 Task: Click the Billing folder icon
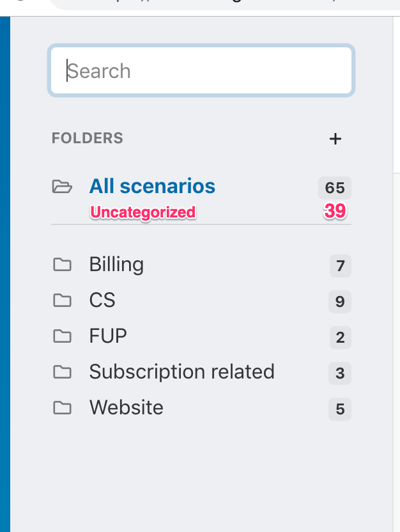point(63,265)
